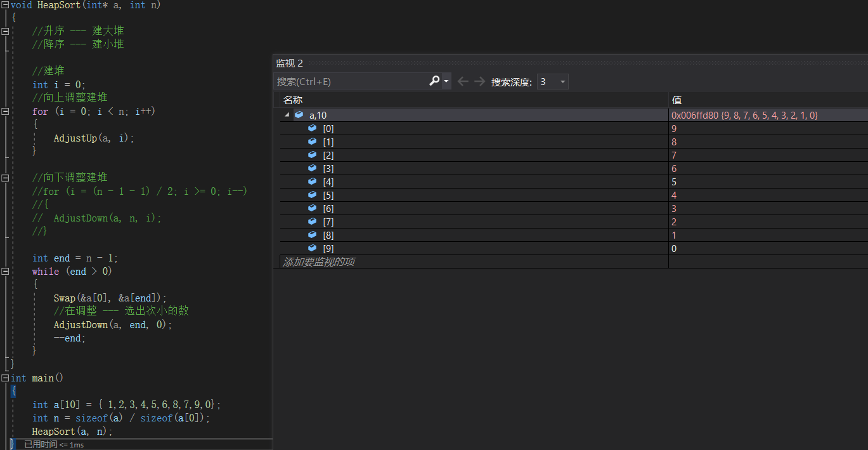
Task: Click the variable icon next to a,10
Action: coord(299,115)
